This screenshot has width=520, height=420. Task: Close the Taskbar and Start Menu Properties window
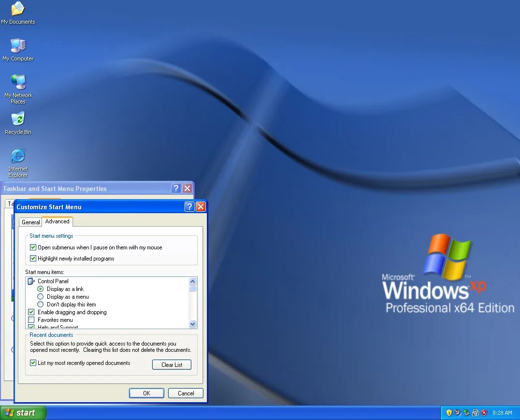pyautogui.click(x=188, y=188)
